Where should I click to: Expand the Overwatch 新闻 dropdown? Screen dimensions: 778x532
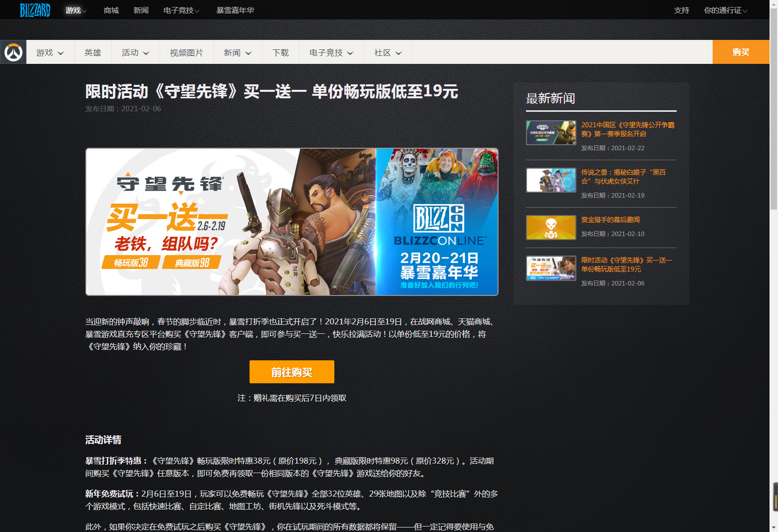238,52
